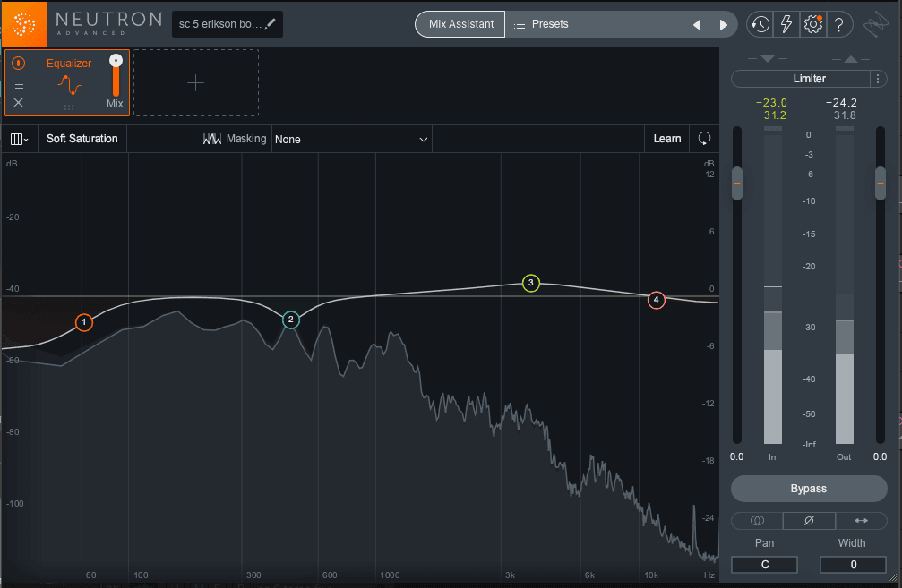Click the Neutron orange logo icon

pyautogui.click(x=23, y=23)
